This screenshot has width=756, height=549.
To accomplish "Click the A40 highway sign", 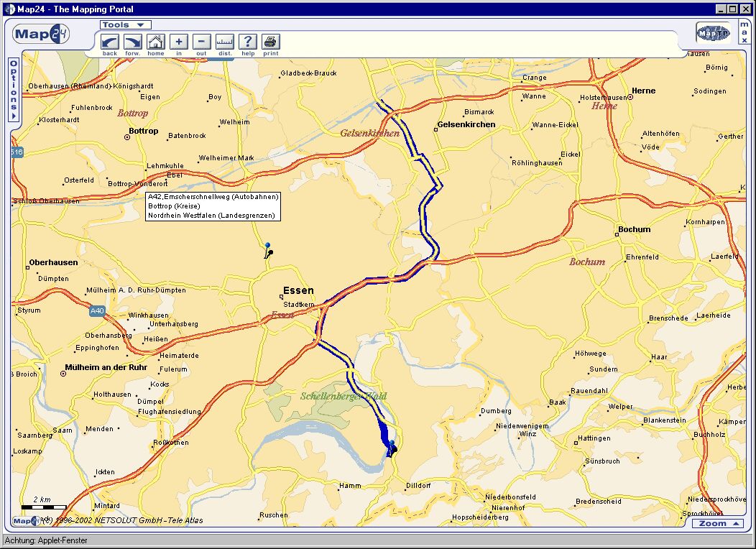I will (x=97, y=311).
